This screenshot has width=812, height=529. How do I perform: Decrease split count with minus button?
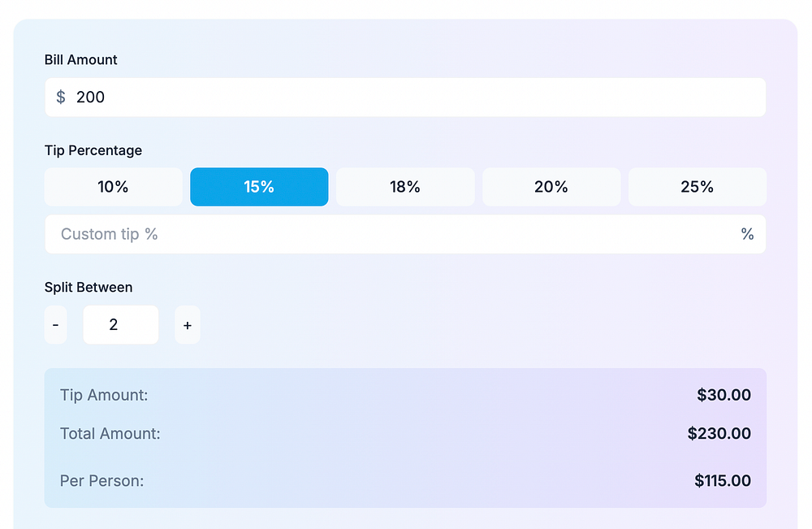55,325
